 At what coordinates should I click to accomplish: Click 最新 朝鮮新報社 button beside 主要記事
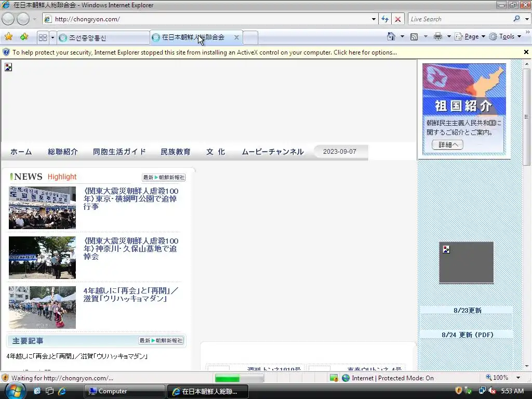[x=161, y=340]
